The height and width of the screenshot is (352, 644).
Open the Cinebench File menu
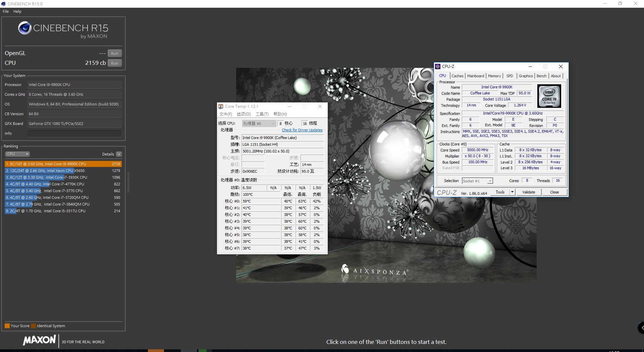(x=6, y=11)
